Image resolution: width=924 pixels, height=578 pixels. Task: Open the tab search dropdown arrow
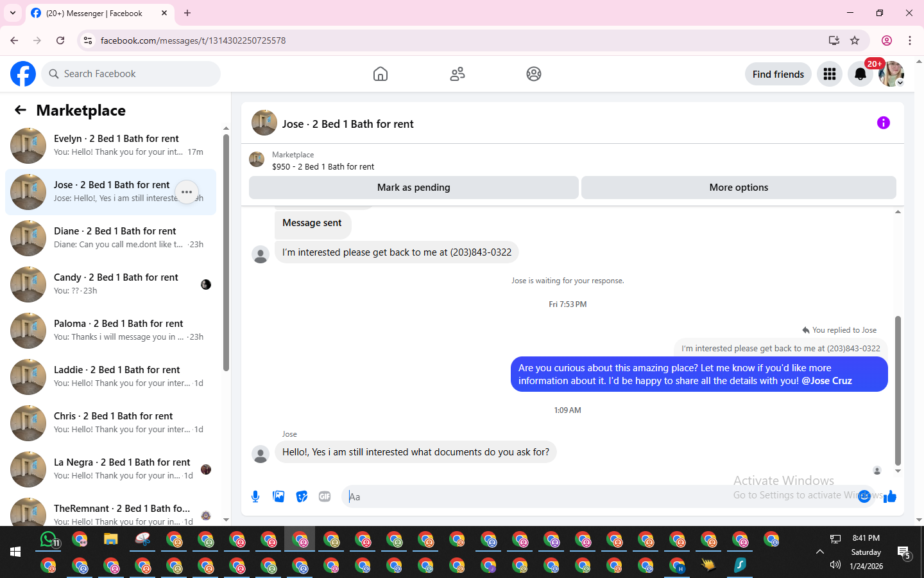(x=13, y=13)
